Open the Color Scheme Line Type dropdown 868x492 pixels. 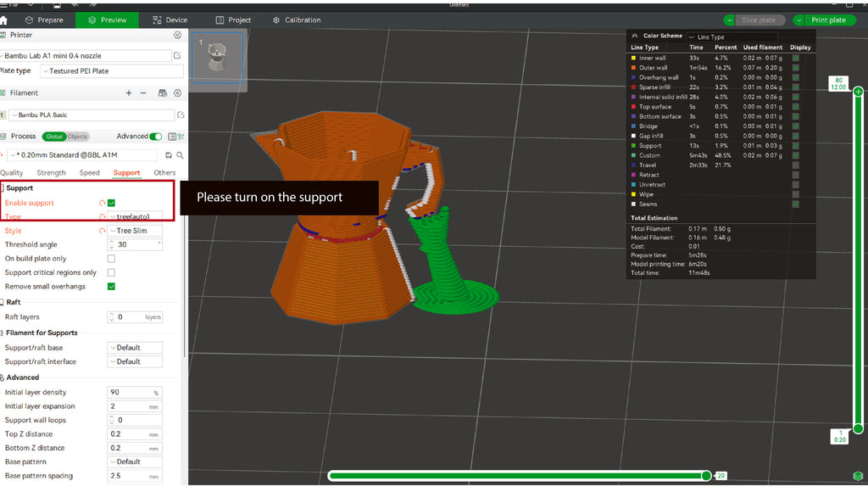click(x=732, y=37)
